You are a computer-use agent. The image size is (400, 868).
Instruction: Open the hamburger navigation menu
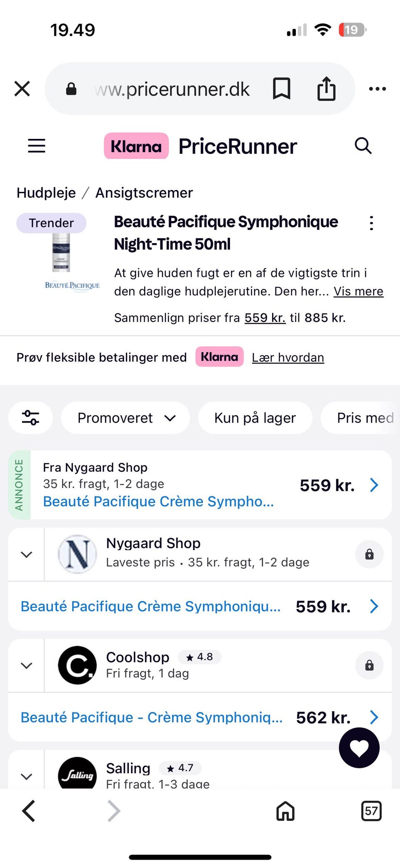pos(37,146)
